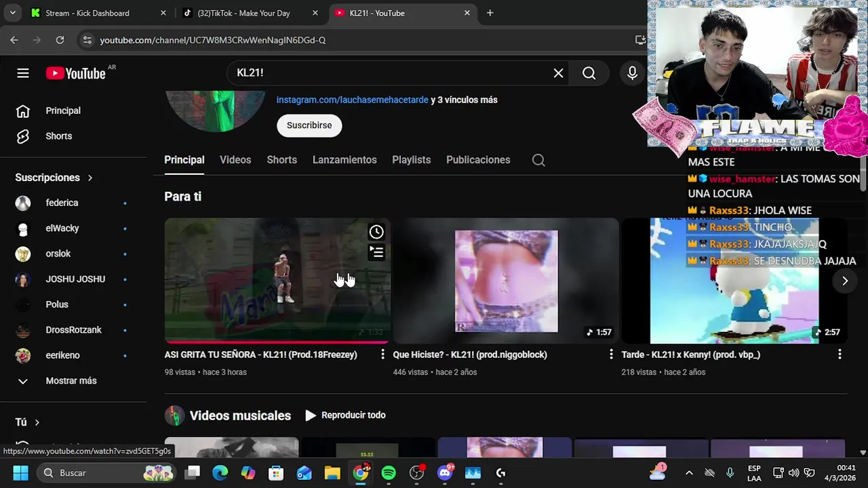
Task: Open the system tray volume control
Action: pyautogui.click(x=793, y=472)
